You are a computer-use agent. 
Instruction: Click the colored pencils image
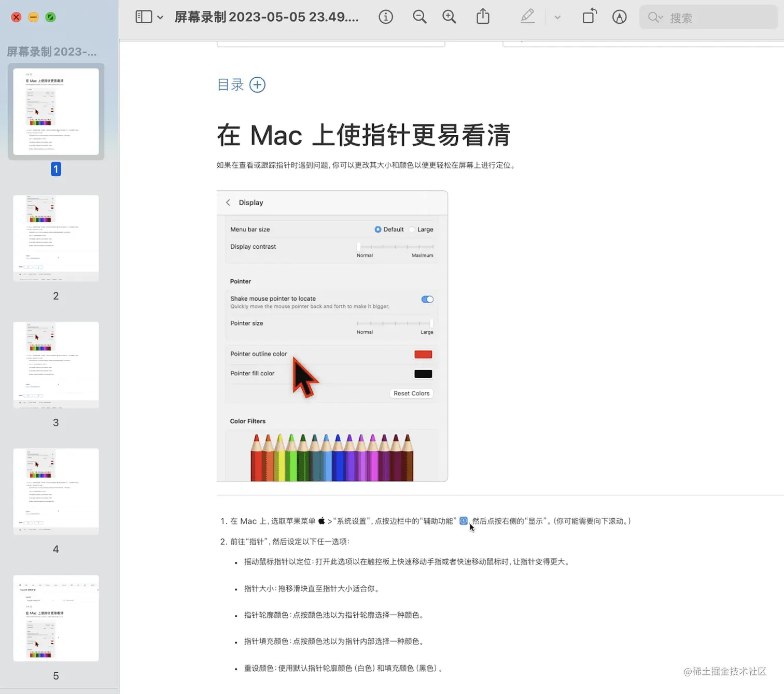point(332,457)
